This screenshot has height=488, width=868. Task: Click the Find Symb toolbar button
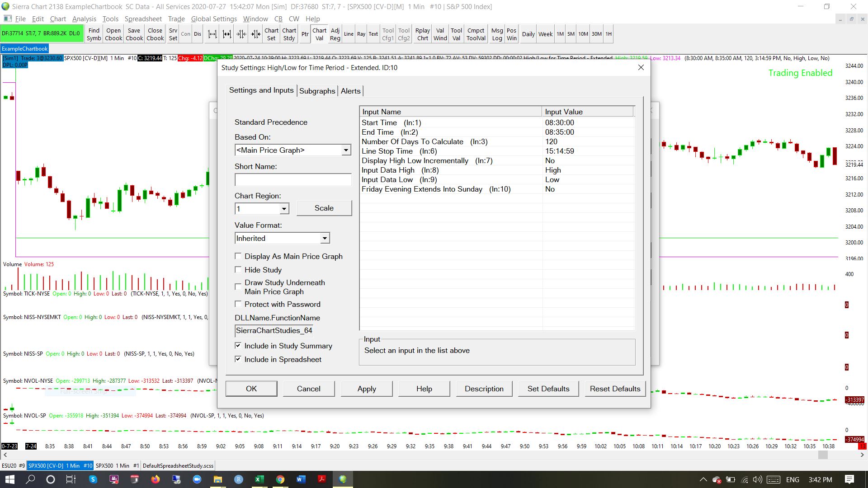[94, 34]
